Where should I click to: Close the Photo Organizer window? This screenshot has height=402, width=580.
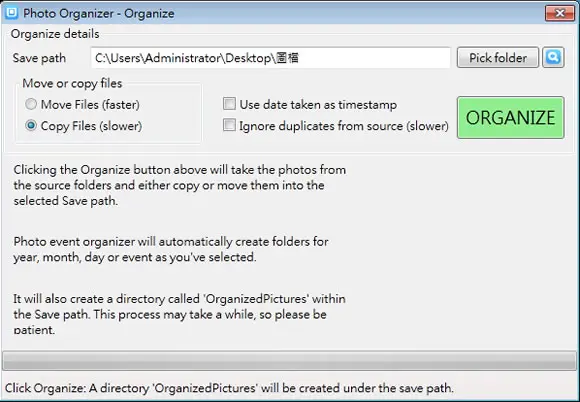pos(560,13)
